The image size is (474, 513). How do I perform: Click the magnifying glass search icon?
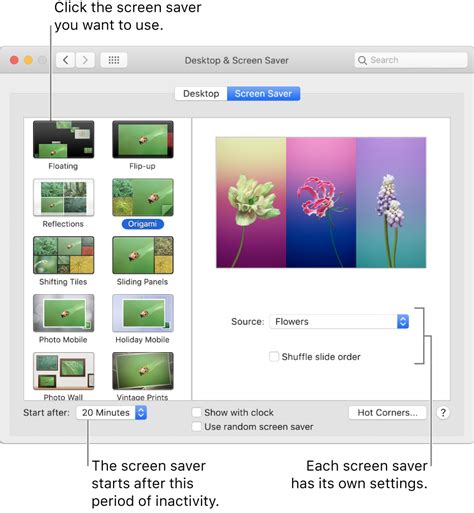(362, 60)
